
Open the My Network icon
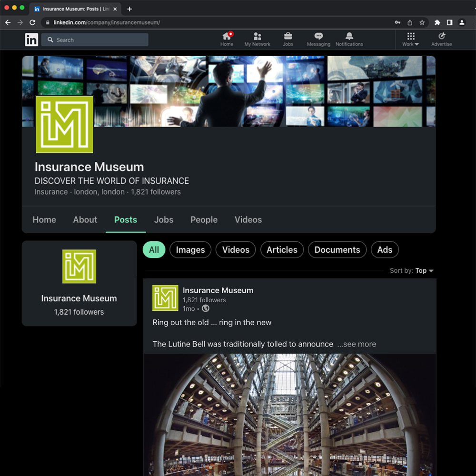coord(257,37)
